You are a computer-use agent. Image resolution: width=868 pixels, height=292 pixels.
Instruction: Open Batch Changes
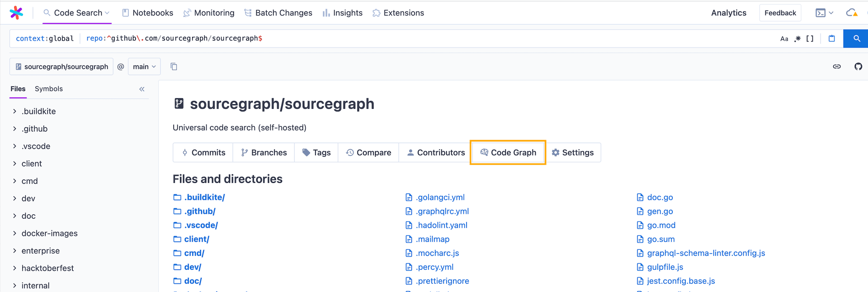278,13
